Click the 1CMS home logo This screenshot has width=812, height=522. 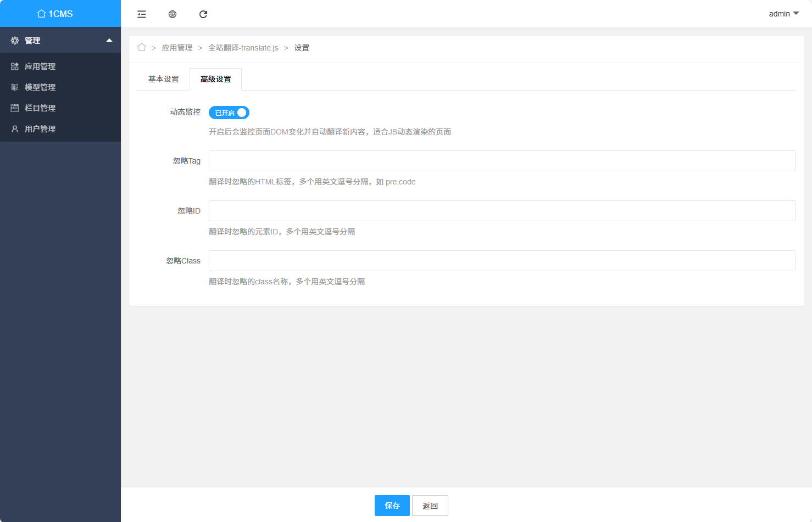[55, 14]
